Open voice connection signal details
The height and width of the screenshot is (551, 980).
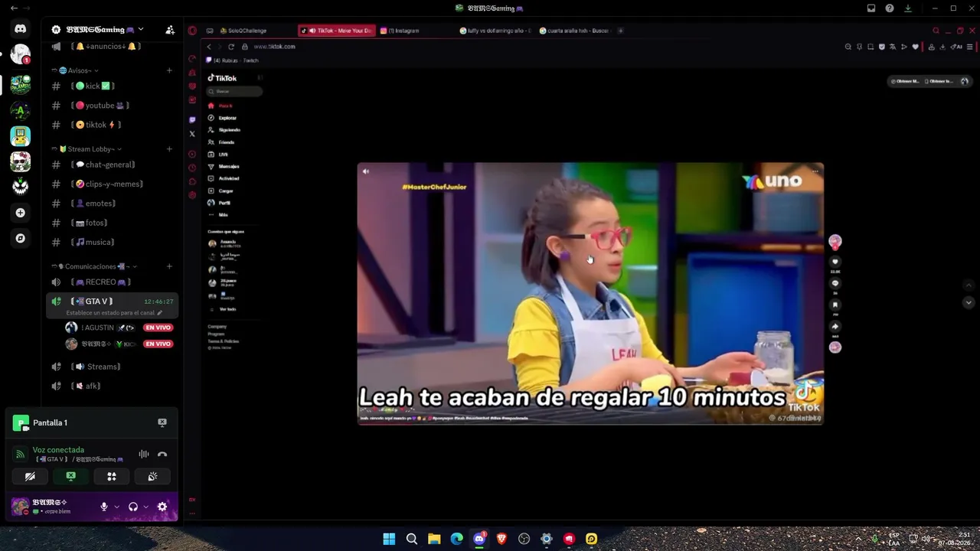(21, 455)
